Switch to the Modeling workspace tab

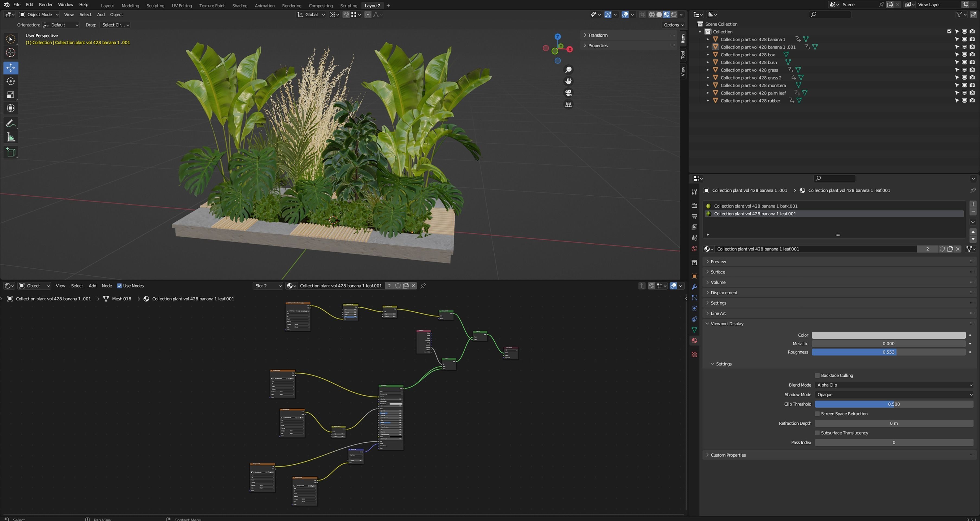click(x=130, y=5)
